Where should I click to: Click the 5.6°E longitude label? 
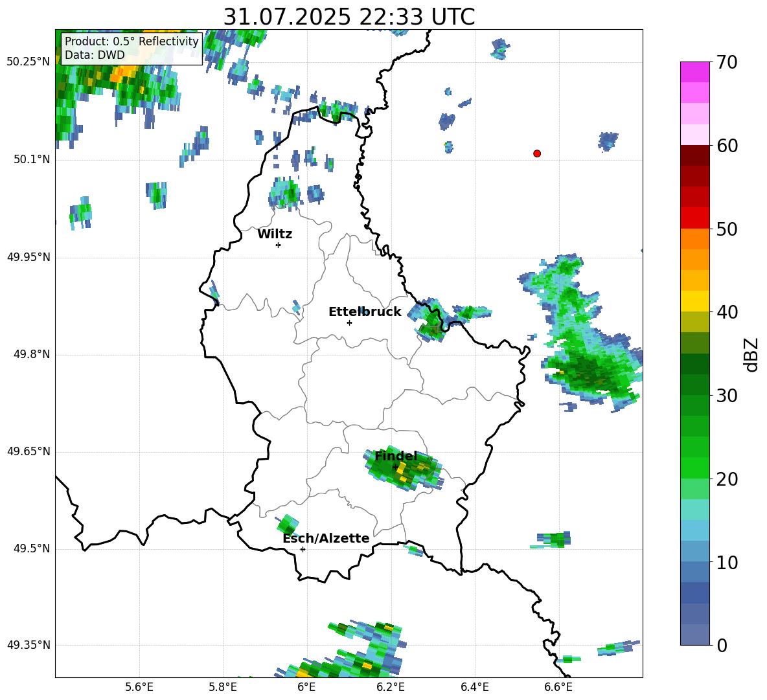pyautogui.click(x=139, y=687)
